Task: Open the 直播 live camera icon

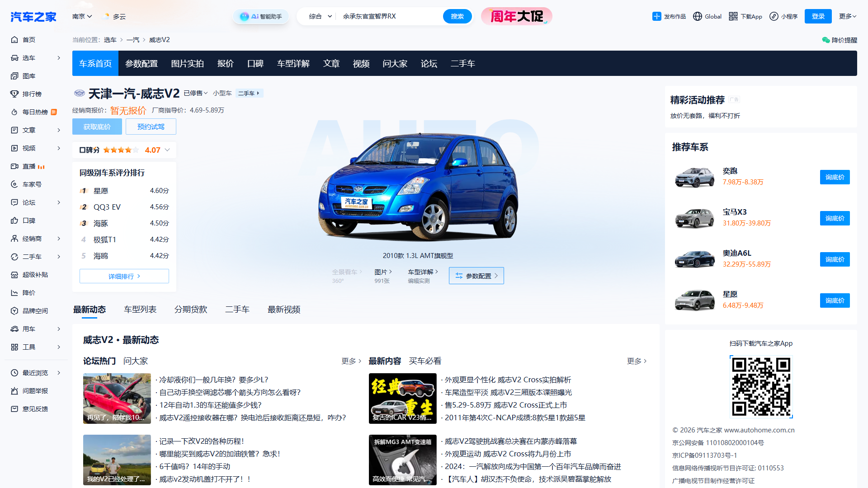Action: (14, 166)
